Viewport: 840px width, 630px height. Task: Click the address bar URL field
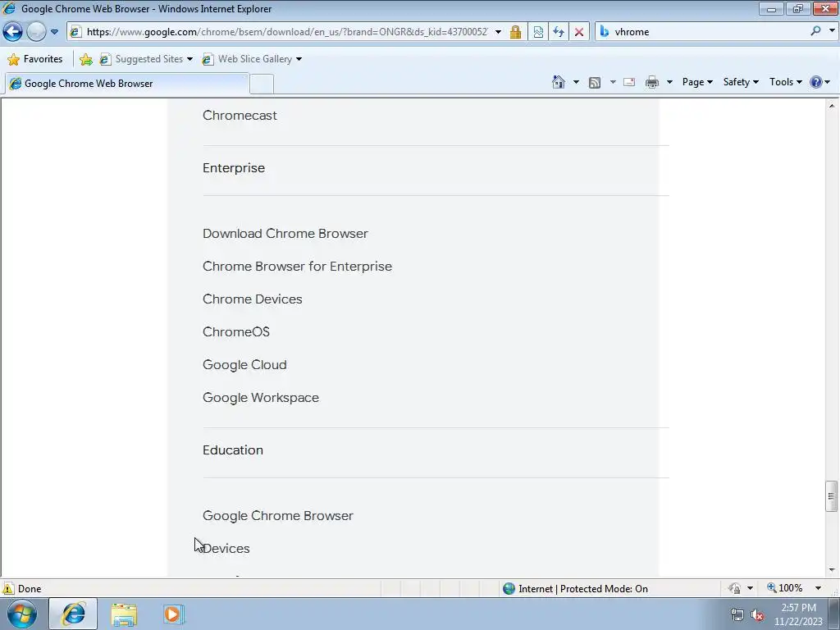point(286,32)
